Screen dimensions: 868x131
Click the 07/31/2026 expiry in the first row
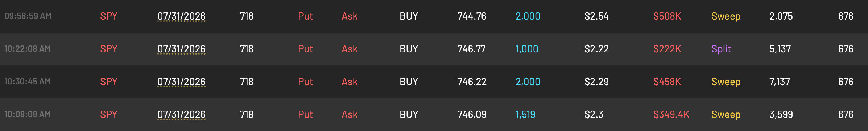click(x=181, y=16)
